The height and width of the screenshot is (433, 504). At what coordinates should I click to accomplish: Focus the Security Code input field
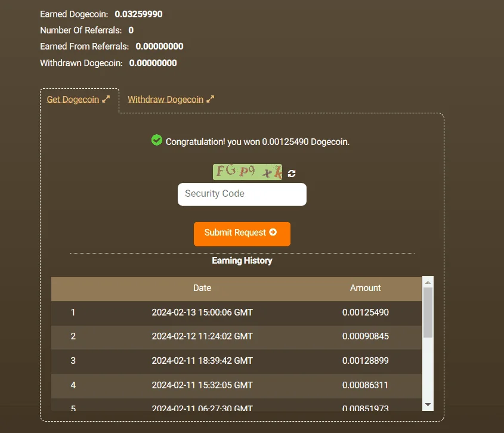[242, 194]
